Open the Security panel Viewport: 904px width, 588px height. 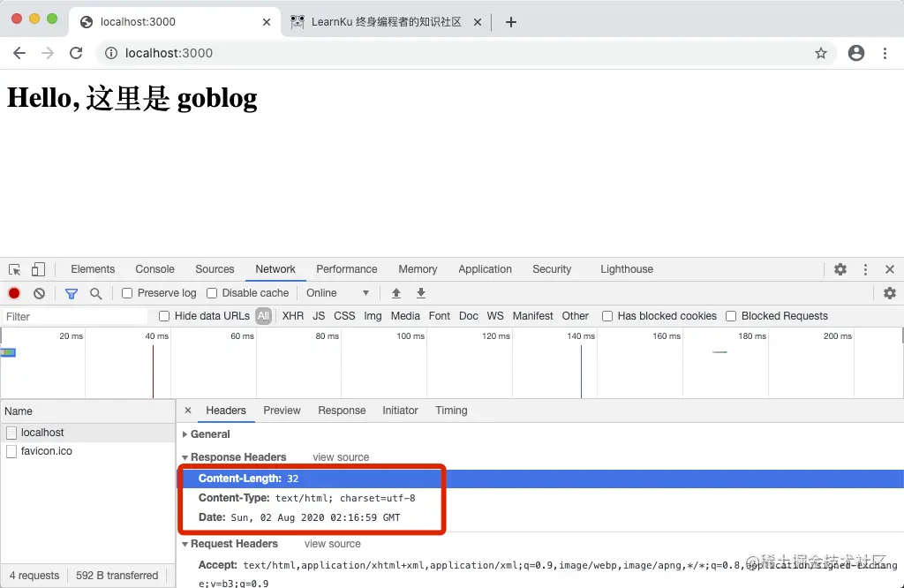click(552, 269)
